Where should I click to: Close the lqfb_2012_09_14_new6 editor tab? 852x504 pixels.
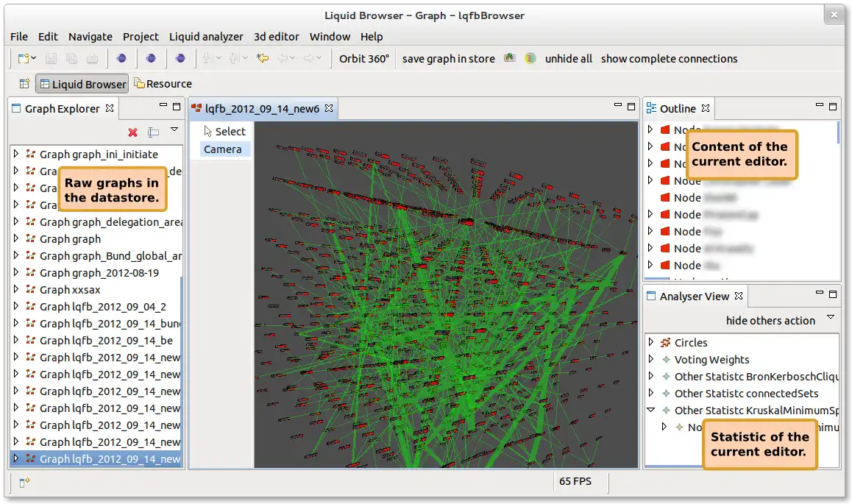click(329, 108)
